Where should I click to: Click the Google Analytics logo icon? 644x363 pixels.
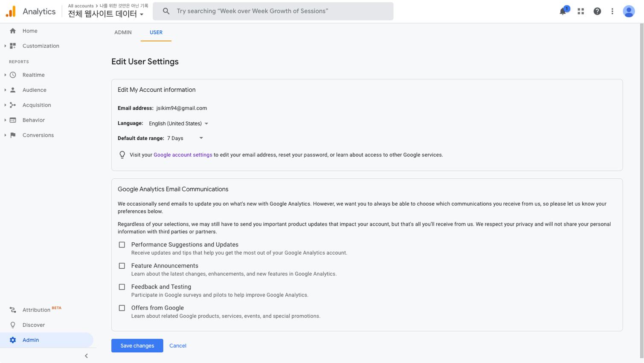11,12
